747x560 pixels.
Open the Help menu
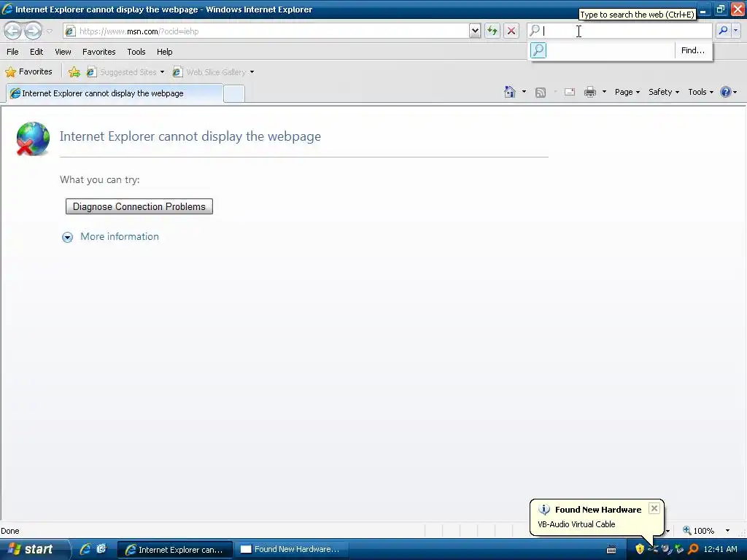click(x=164, y=52)
